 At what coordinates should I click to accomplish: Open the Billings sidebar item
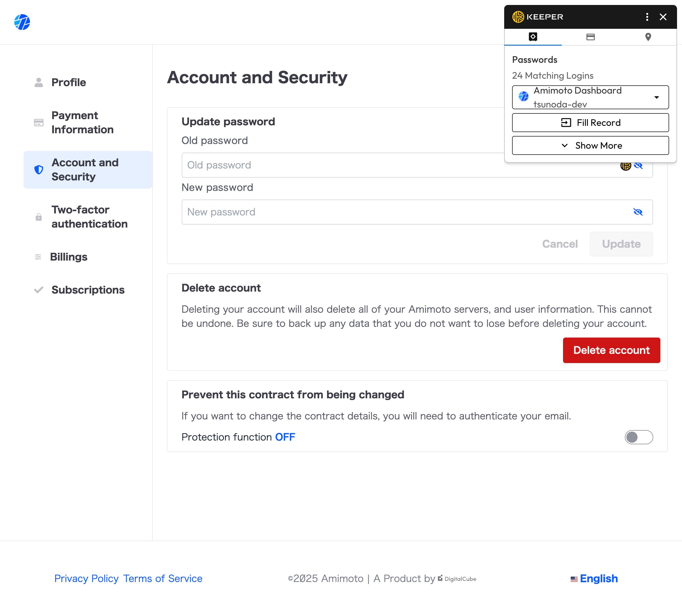68,257
